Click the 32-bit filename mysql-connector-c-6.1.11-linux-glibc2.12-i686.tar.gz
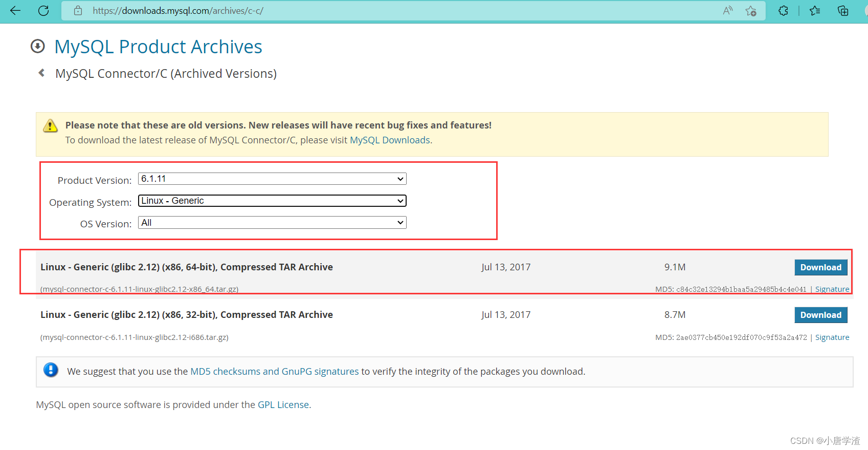868x450 pixels. click(134, 337)
